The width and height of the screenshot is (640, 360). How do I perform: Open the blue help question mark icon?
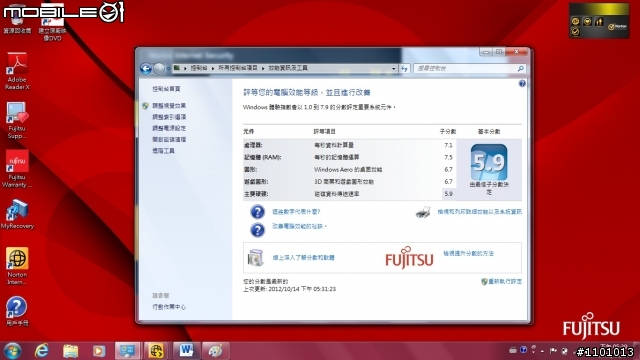(522, 84)
